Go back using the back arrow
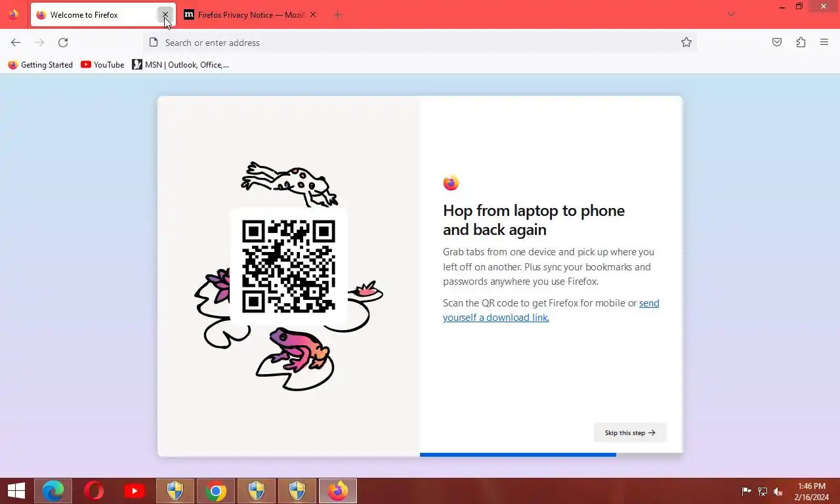The width and height of the screenshot is (840, 504). point(16,43)
